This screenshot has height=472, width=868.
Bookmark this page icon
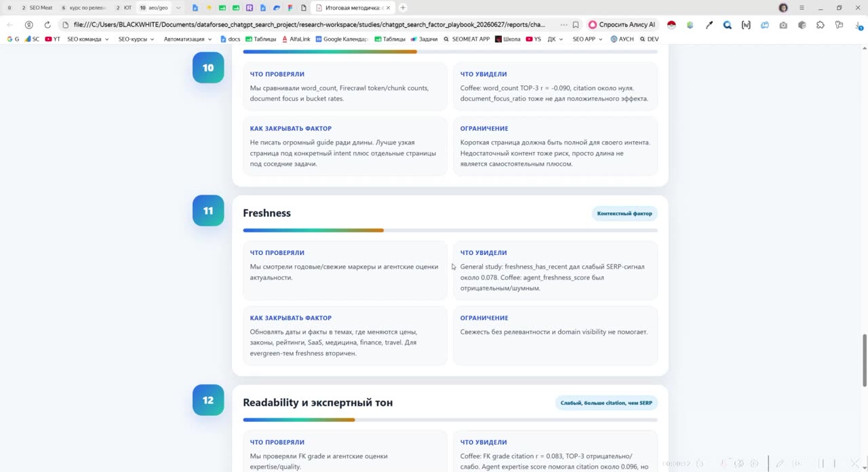click(576, 24)
